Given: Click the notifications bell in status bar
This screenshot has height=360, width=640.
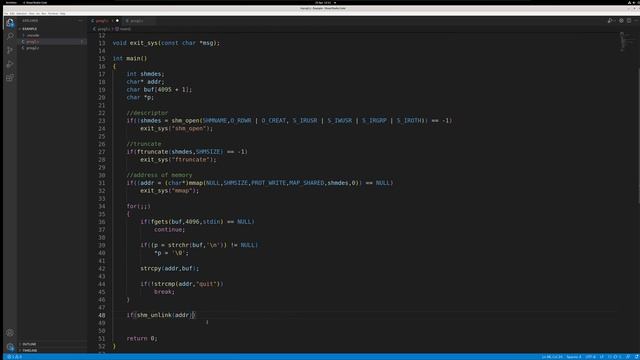Looking at the screenshot, I should point(636,357).
